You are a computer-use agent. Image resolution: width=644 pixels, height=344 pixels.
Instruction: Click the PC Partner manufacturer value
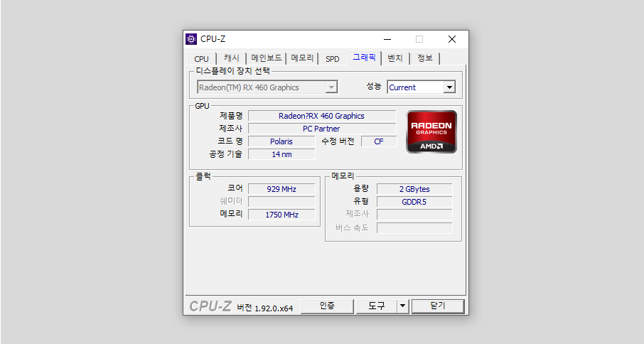[x=322, y=129]
